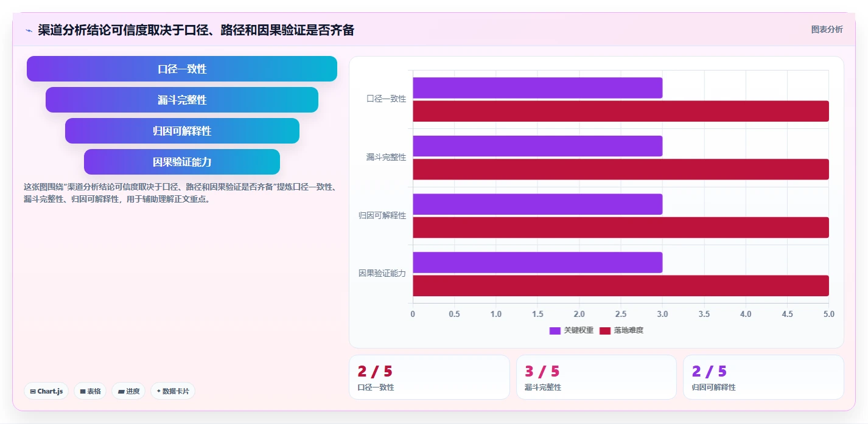Toggle the 落地难度 legend item

(x=621, y=330)
